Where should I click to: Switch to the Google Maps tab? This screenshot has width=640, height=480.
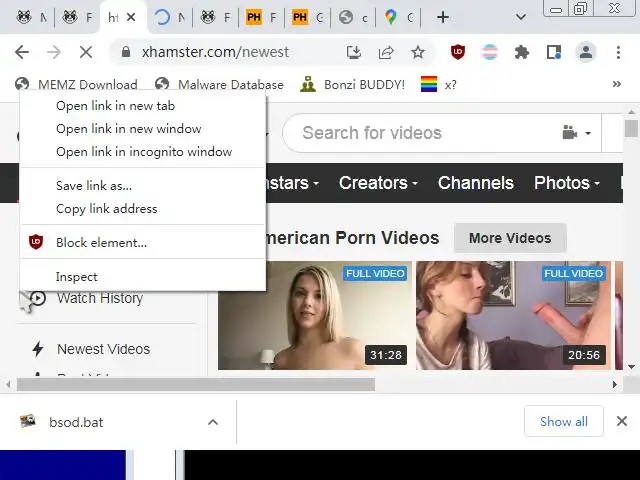399,17
